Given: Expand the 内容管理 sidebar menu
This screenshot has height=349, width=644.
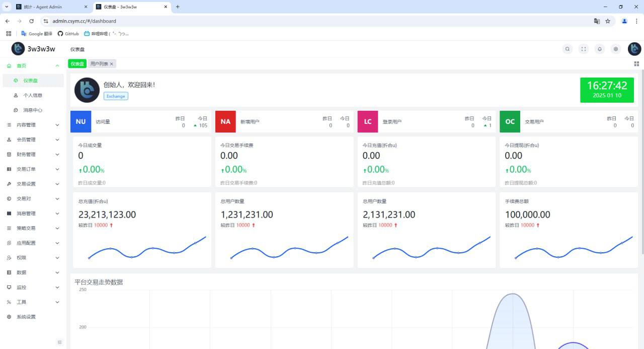Looking at the screenshot, I should (x=33, y=125).
